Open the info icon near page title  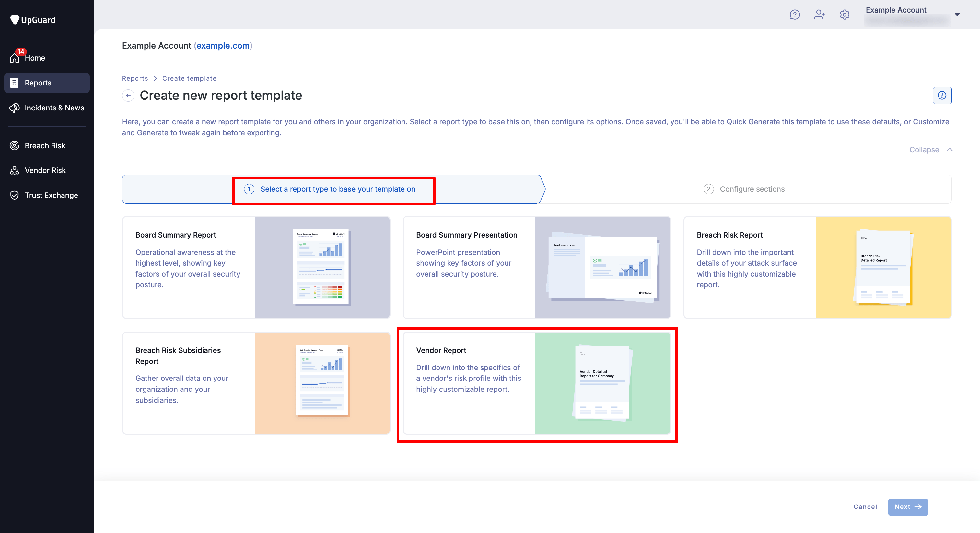942,96
